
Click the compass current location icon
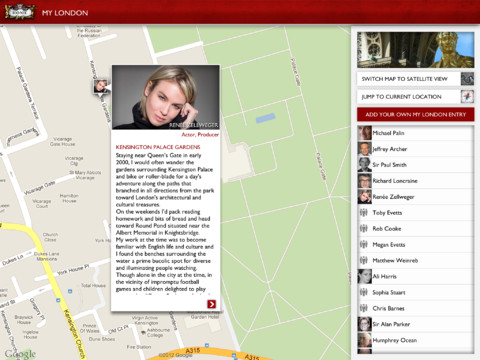pyautogui.click(x=467, y=97)
